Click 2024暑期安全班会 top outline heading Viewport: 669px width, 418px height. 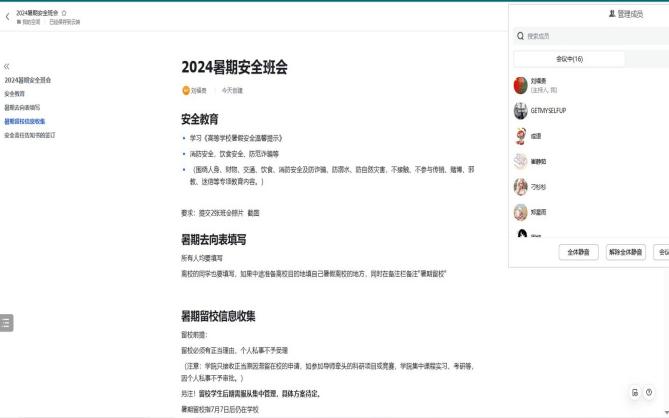28,79
